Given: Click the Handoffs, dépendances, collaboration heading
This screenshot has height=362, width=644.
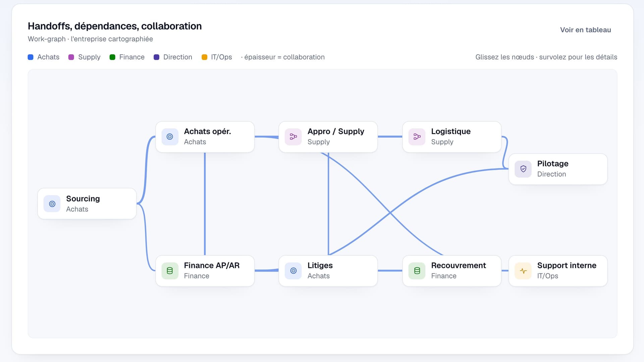Looking at the screenshot, I should tap(115, 26).
